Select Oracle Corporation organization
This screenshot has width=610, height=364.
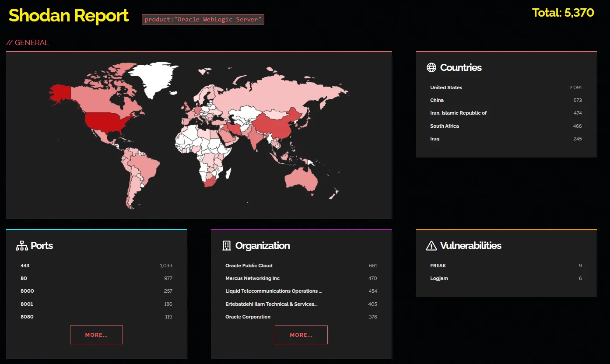tap(248, 317)
